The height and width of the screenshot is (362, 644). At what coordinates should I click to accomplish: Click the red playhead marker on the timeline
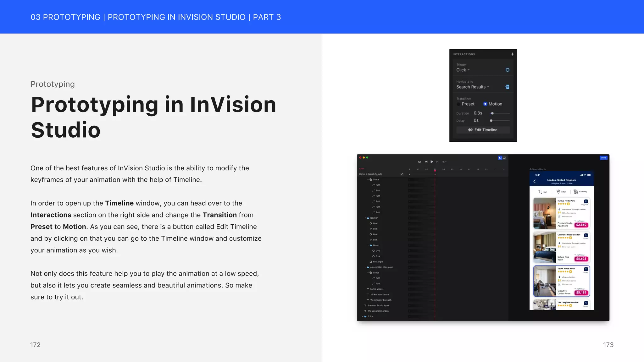pyautogui.click(x=435, y=171)
